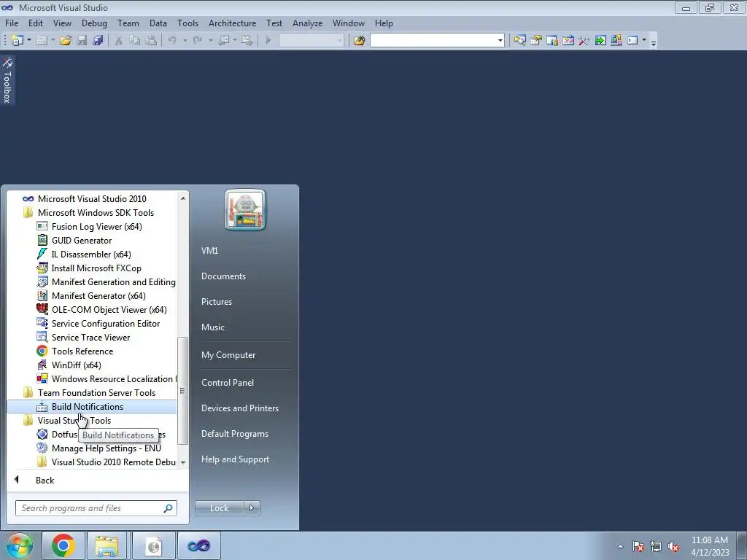Screen dimensions: 747x560
Task: Click the New Project toolbar icon
Action: coord(18,41)
